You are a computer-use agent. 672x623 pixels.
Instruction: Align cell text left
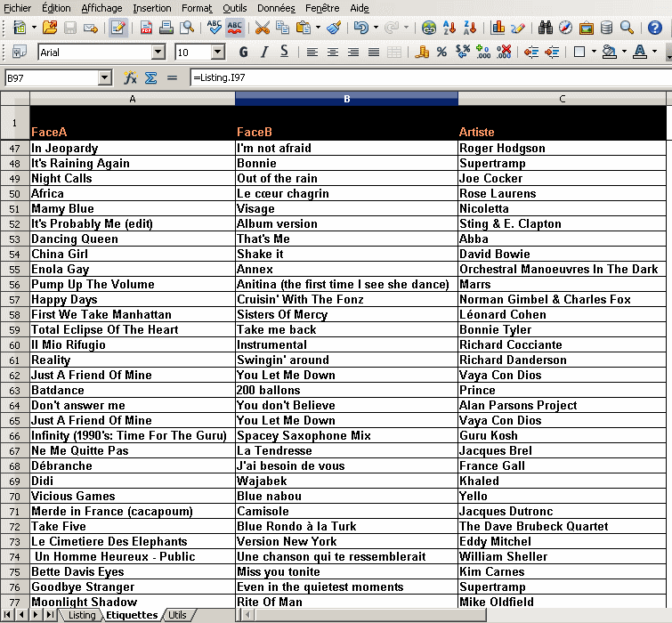312,53
